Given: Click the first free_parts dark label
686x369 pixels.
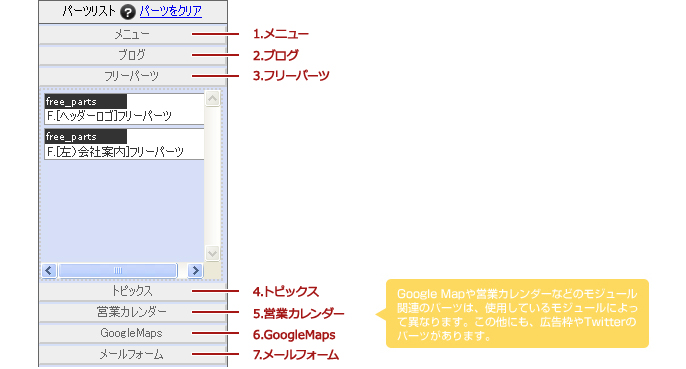Looking at the screenshot, I should coord(86,102).
